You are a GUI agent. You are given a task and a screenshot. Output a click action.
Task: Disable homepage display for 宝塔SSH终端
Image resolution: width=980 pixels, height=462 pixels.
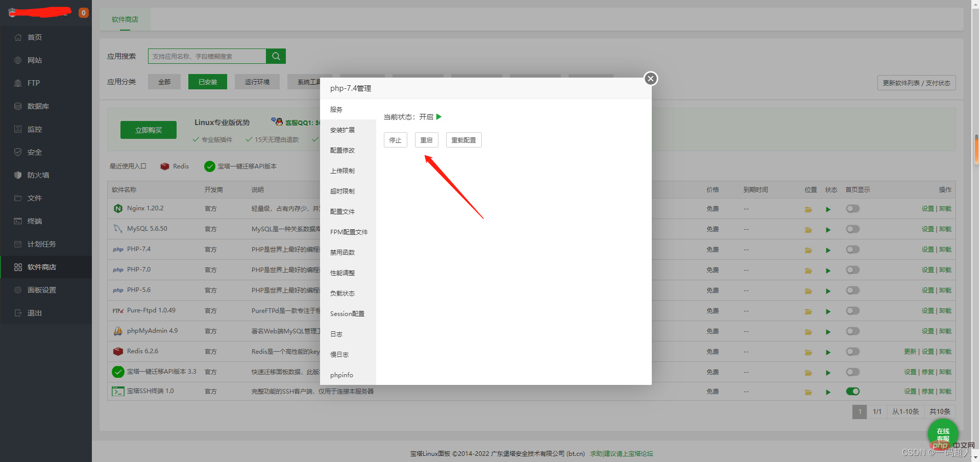point(852,392)
